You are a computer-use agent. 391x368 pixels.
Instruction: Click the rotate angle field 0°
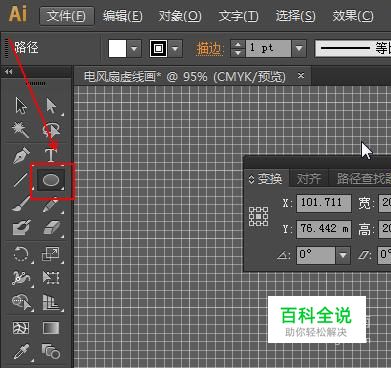[315, 256]
